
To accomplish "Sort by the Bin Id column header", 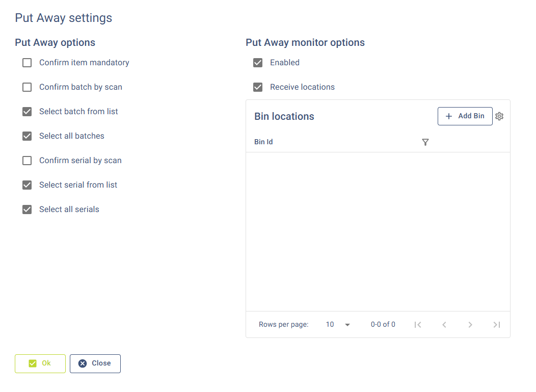I will click(263, 142).
